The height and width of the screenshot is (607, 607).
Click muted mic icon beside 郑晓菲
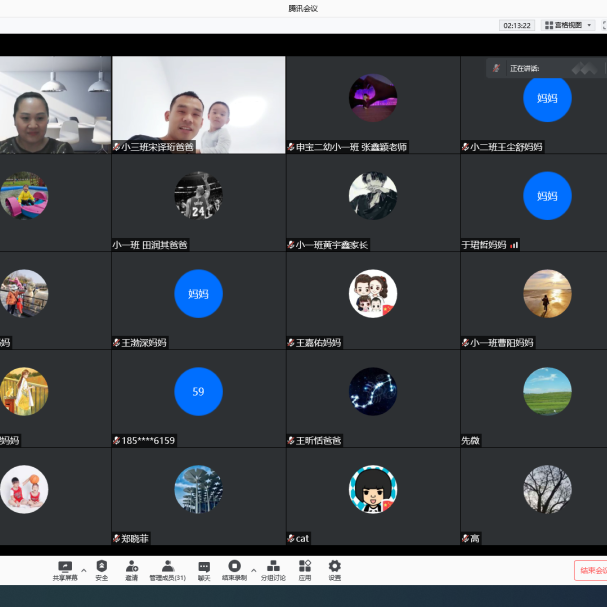click(116, 538)
